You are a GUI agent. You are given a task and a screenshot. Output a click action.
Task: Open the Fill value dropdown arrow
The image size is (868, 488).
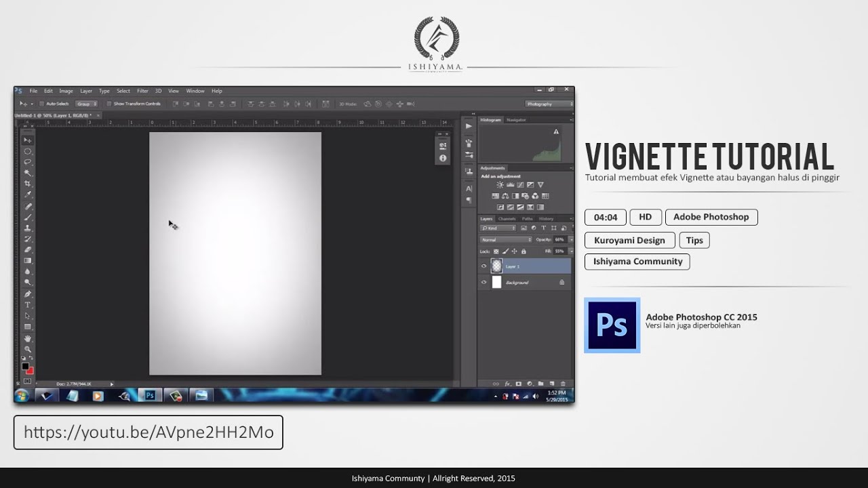click(572, 251)
